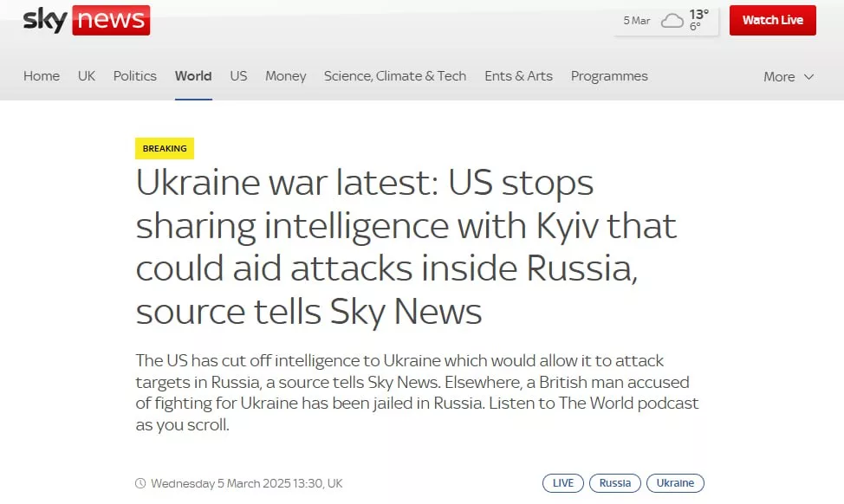Select the LIVE topic tag
The width and height of the screenshot is (844, 504).
tap(562, 483)
